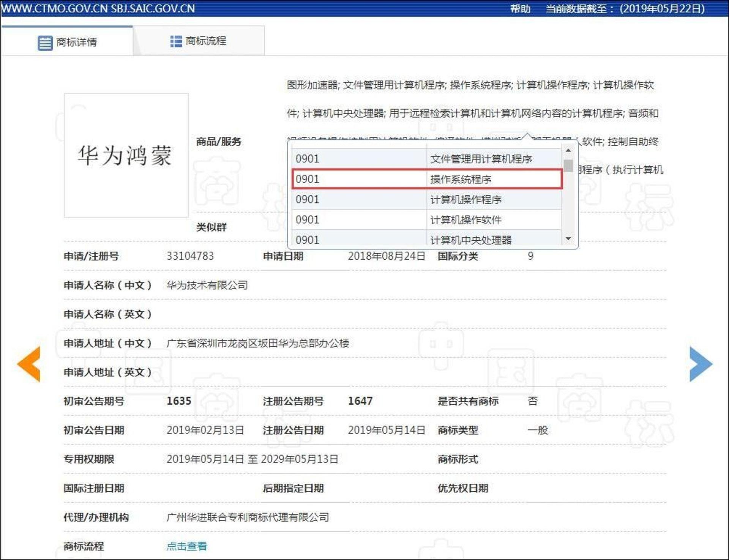The image size is (729, 560).
Task: Click the popup list scroll-up arrow
Action: 568,150
